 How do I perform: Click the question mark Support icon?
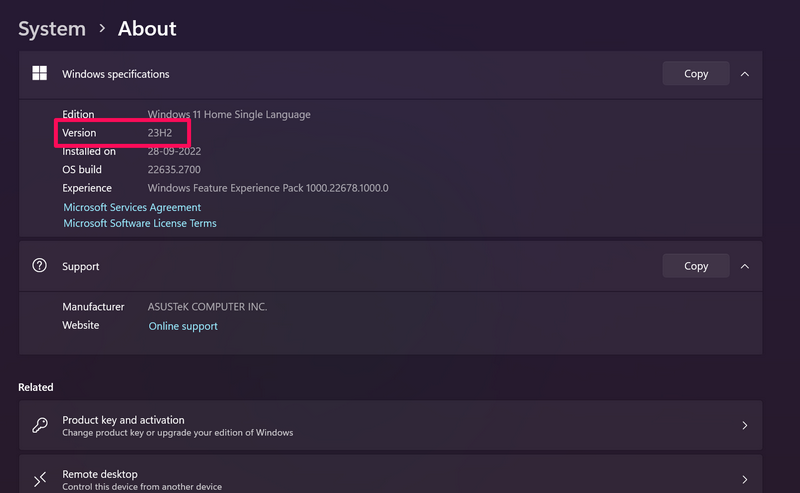[x=40, y=266]
